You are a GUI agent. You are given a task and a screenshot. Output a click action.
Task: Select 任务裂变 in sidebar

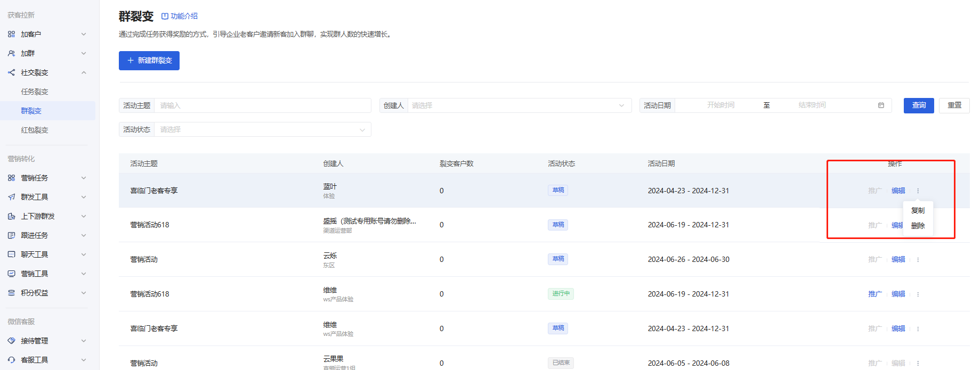tap(35, 92)
